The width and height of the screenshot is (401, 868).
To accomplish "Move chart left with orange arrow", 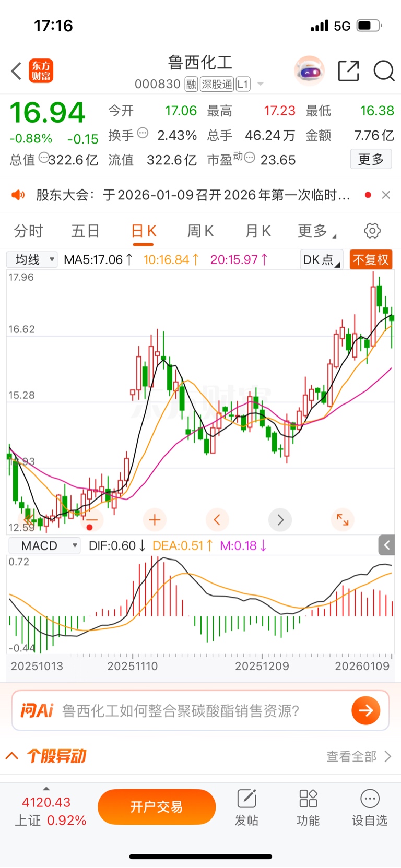I will tap(217, 520).
